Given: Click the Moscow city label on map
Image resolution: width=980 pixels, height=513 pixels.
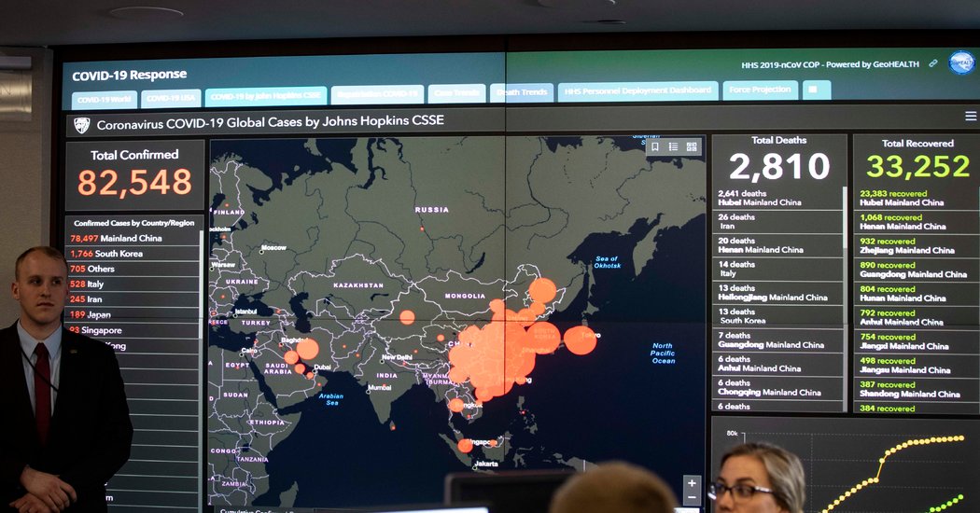Looking at the screenshot, I should 273,247.
